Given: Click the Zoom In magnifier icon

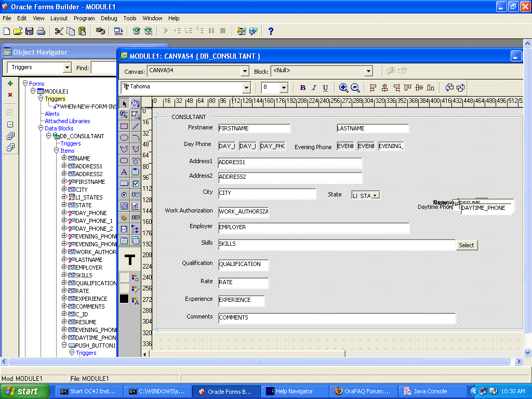Looking at the screenshot, I should 343,88.
